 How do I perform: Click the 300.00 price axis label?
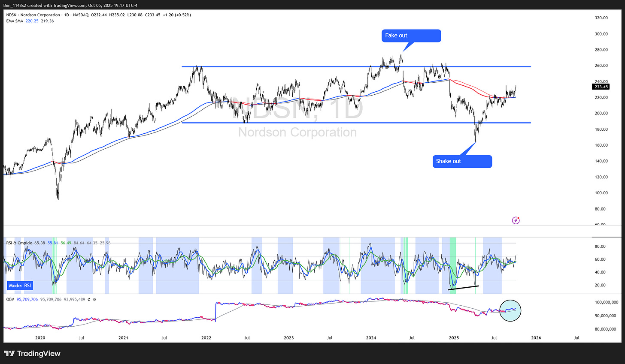(x=601, y=34)
